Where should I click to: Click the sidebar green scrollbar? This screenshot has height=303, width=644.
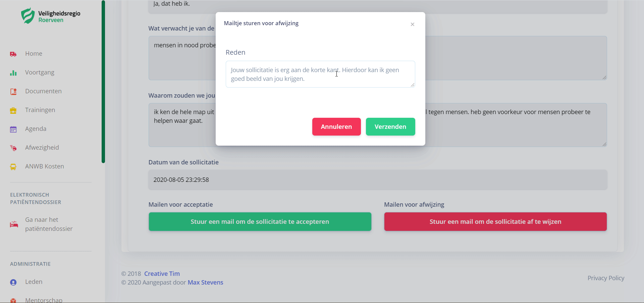(103, 82)
